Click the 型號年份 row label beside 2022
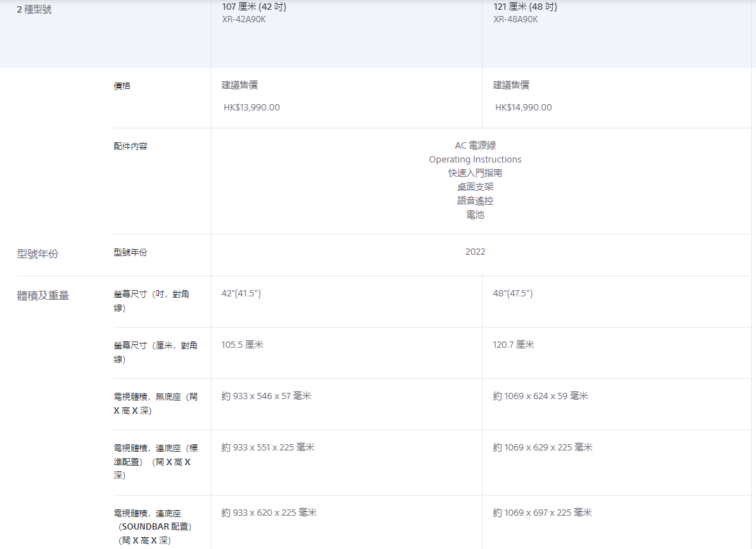Viewport: 756px width, 549px height. pyautogui.click(x=130, y=253)
